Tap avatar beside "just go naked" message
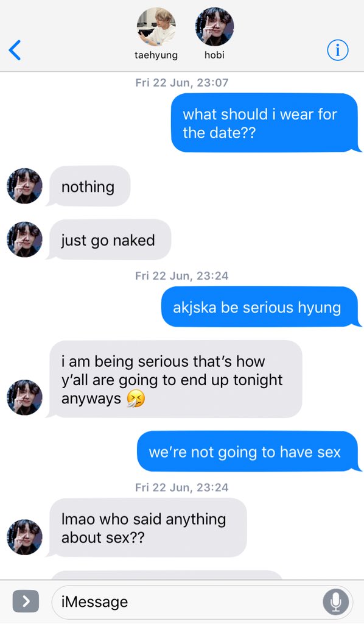This screenshot has width=364, height=624. [x=24, y=239]
